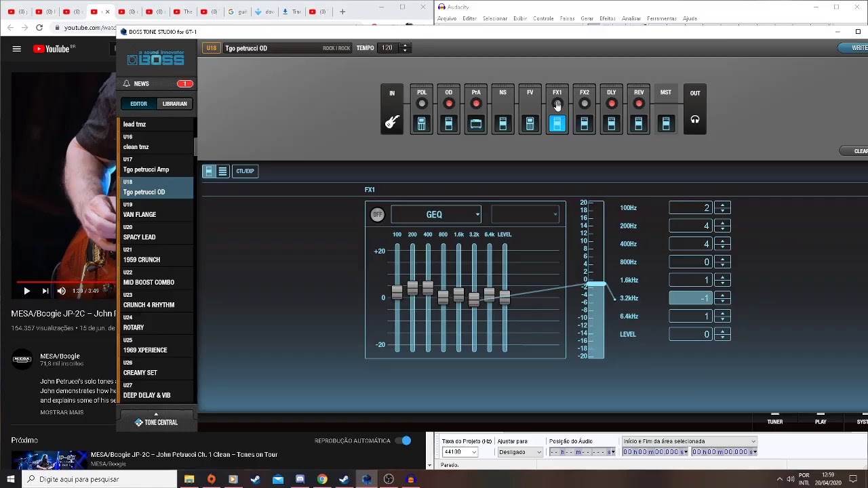
Task: Open a new Chrome tab
Action: (x=342, y=12)
